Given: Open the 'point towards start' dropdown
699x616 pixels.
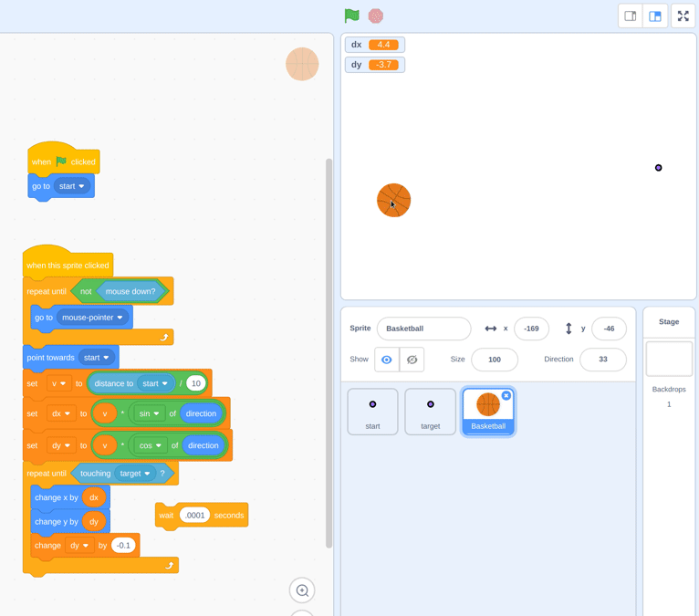Looking at the screenshot, I should click(97, 358).
